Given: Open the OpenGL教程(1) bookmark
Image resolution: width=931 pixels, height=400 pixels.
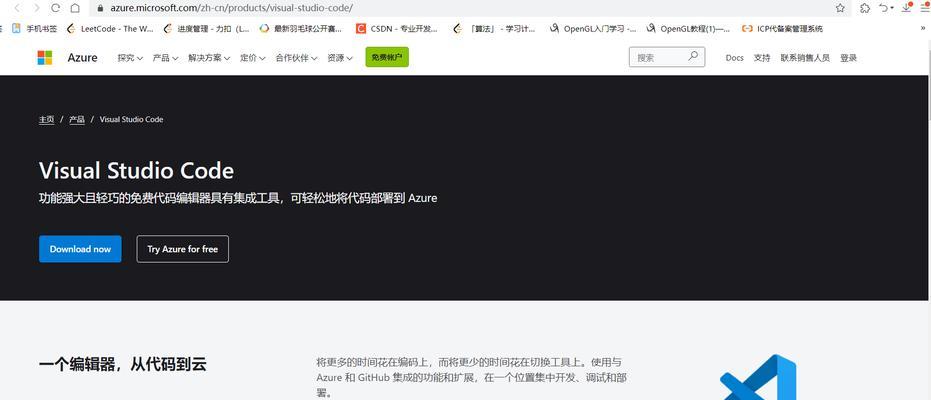Looking at the screenshot, I should (x=689, y=28).
